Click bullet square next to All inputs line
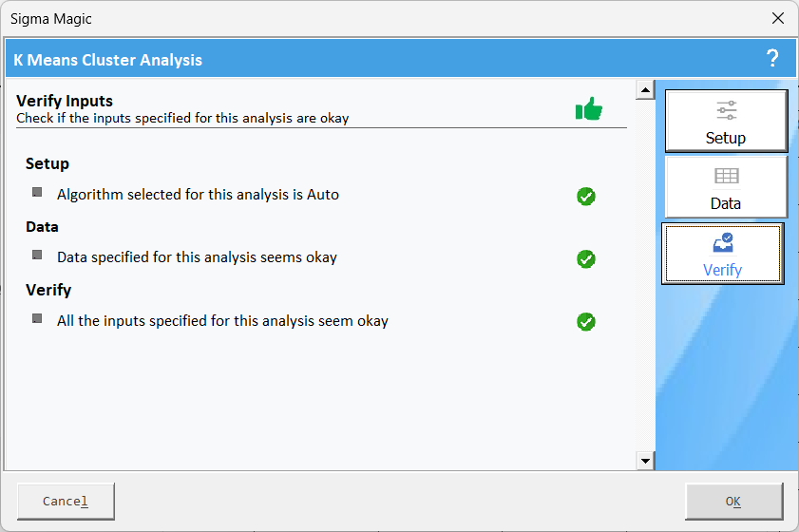 click(37, 318)
